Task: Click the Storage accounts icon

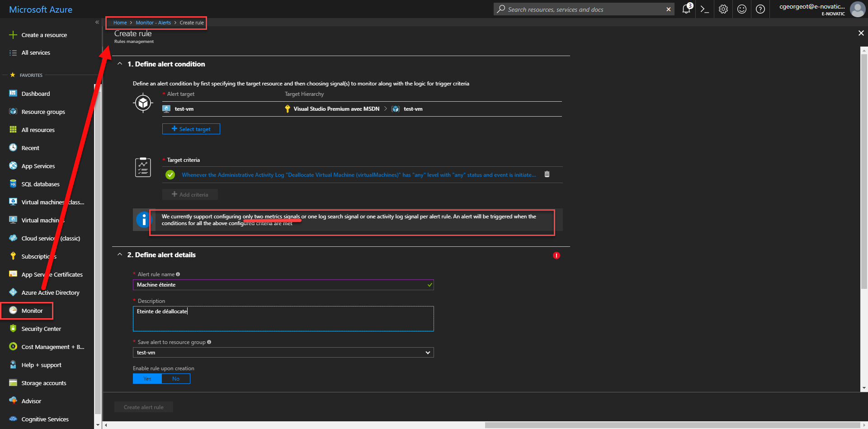Action: [13, 383]
